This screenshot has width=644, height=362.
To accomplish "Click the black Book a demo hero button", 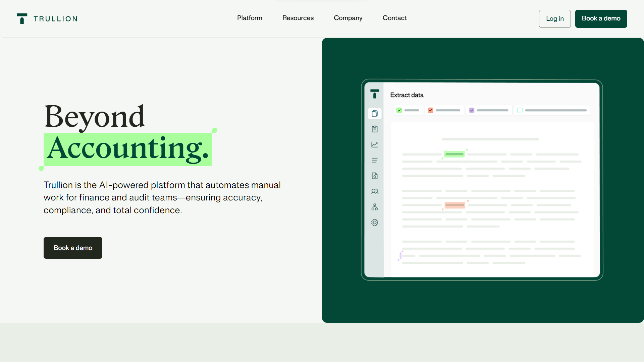I will 73,248.
